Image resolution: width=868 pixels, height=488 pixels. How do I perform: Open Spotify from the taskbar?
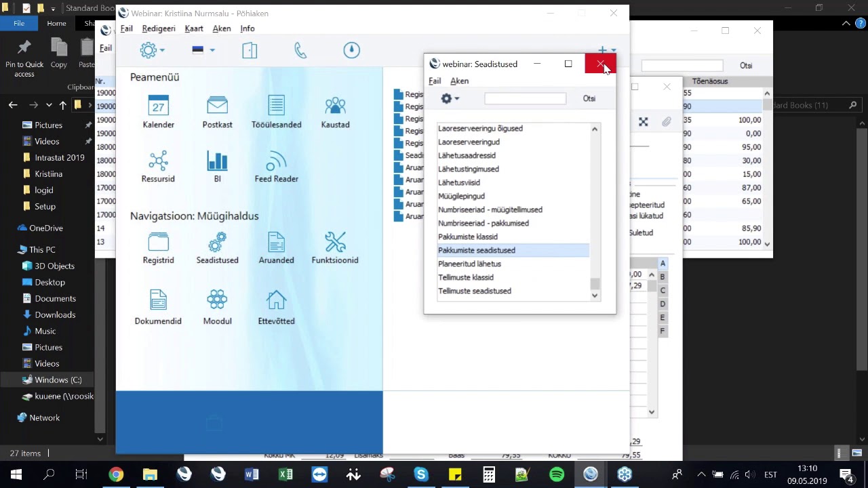pyautogui.click(x=557, y=474)
